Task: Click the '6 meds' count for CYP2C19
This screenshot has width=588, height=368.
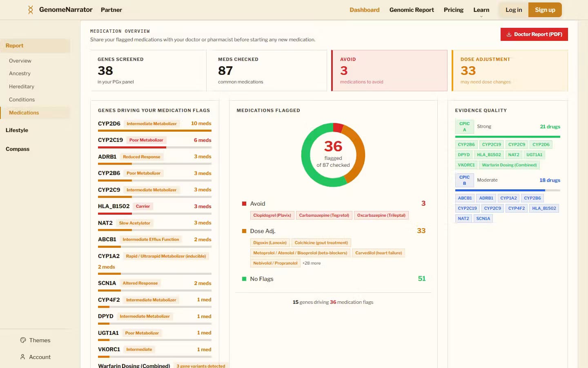Action: [x=203, y=140]
